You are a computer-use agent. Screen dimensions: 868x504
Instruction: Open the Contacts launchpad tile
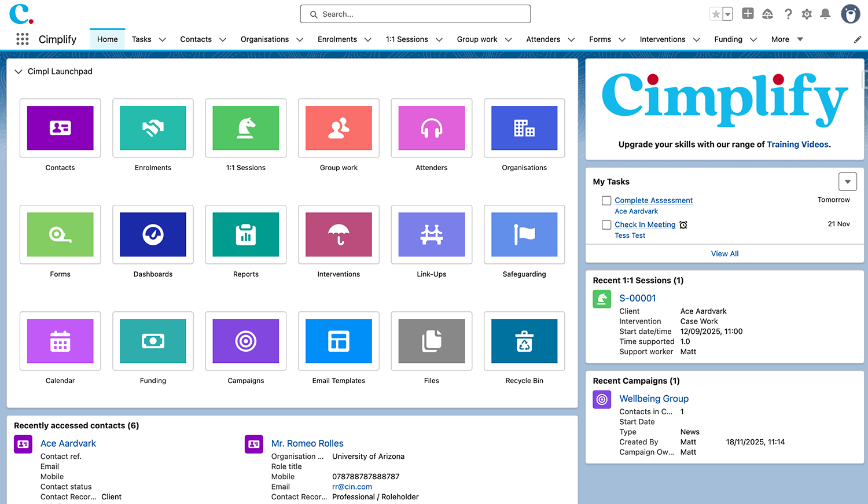click(x=60, y=128)
